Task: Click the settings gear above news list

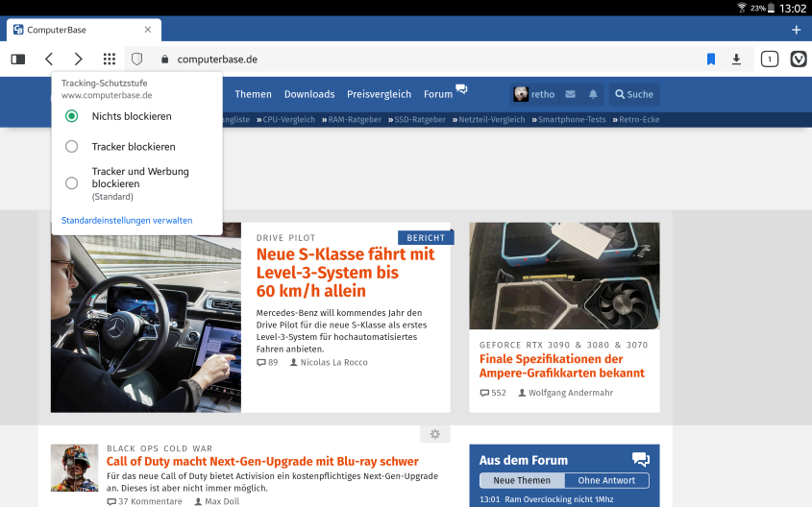Action: coord(435,434)
